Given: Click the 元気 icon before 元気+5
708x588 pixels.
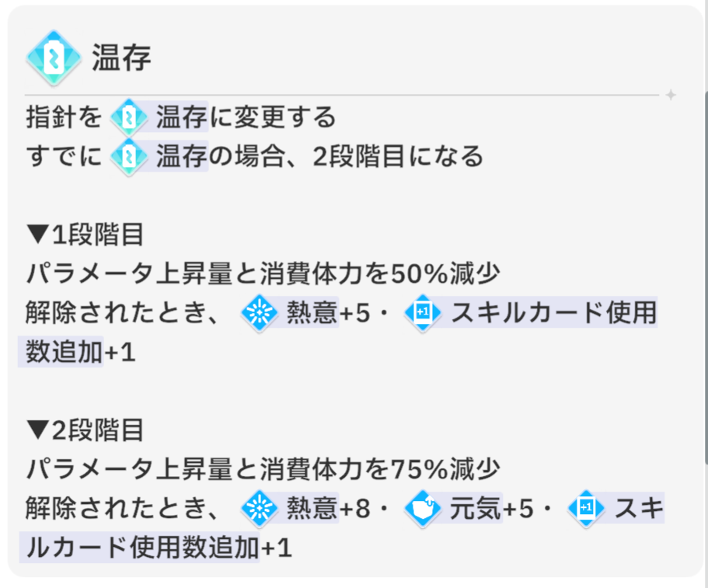Looking at the screenshot, I should (424, 509).
